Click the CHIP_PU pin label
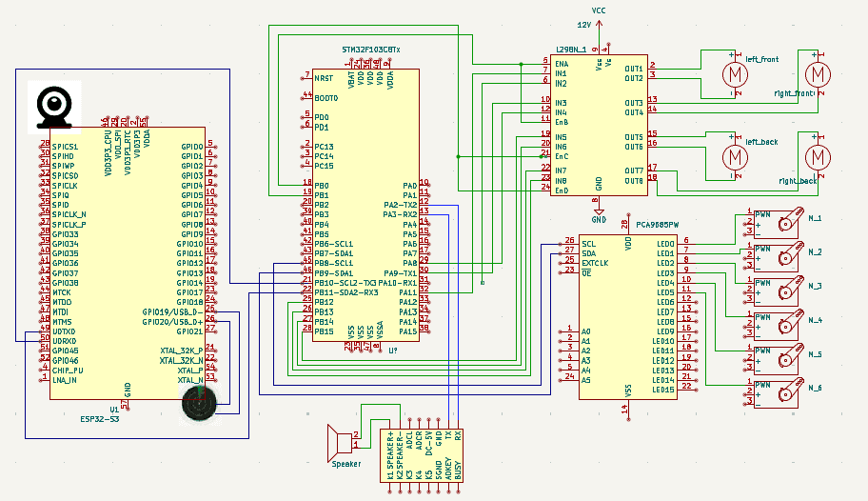This screenshot has height=501, width=868. tap(68, 371)
